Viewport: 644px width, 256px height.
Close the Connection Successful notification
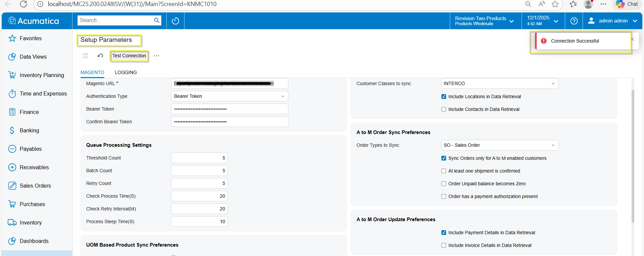click(x=632, y=39)
